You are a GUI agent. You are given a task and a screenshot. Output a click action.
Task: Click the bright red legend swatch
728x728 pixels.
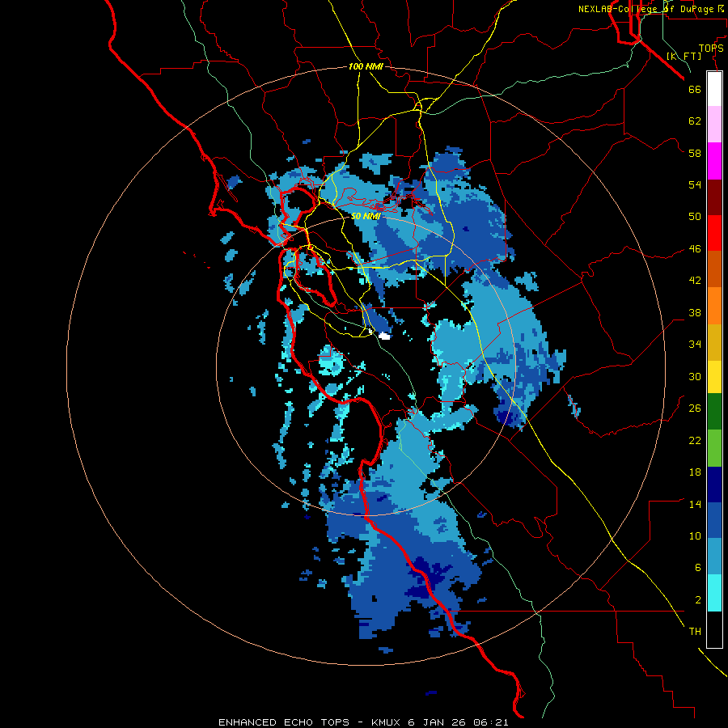pyautogui.click(x=714, y=233)
